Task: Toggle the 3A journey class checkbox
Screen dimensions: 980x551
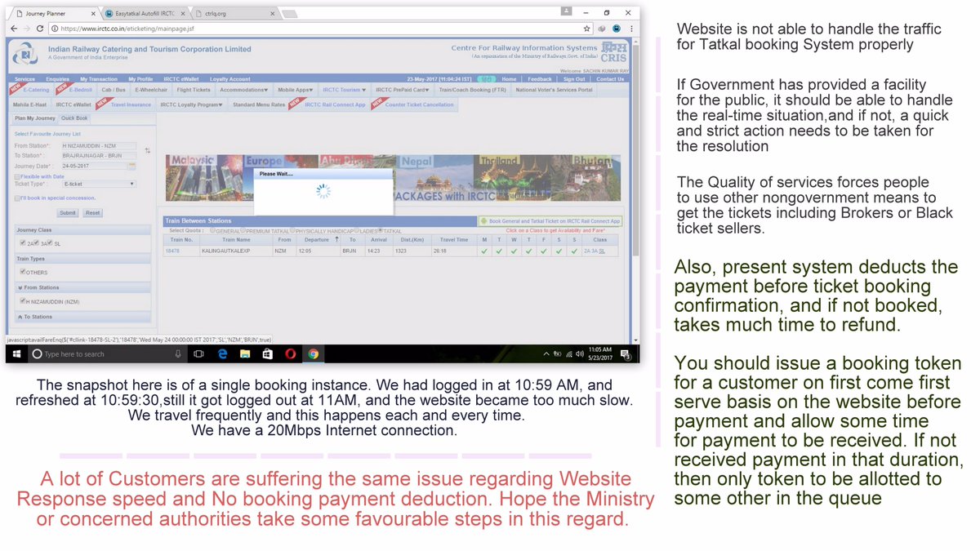Action: (36, 242)
